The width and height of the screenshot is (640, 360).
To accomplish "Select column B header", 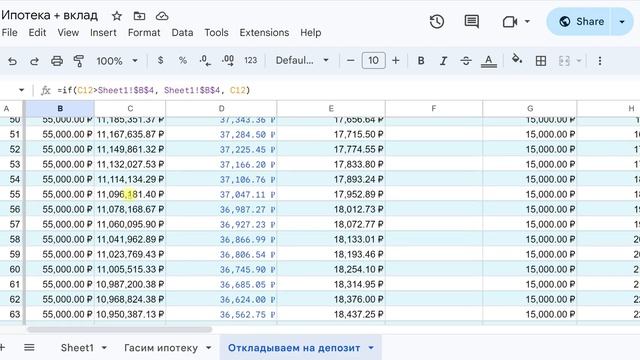I will tap(60, 109).
